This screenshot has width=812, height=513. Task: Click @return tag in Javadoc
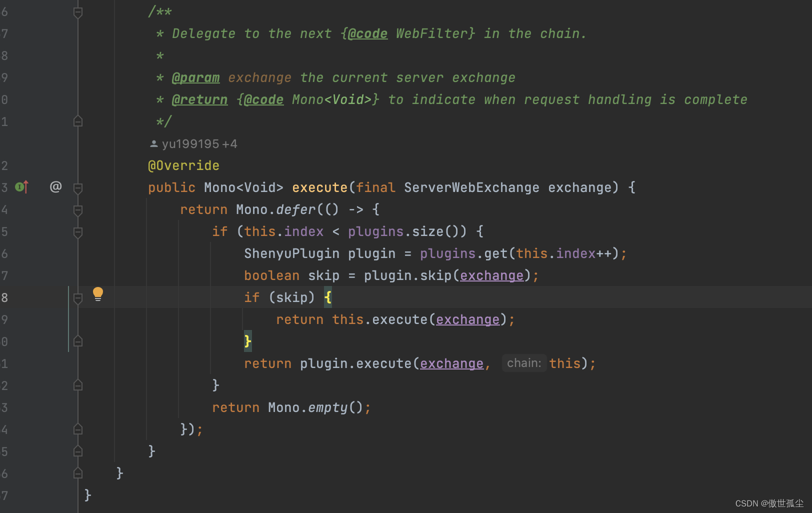click(x=199, y=99)
